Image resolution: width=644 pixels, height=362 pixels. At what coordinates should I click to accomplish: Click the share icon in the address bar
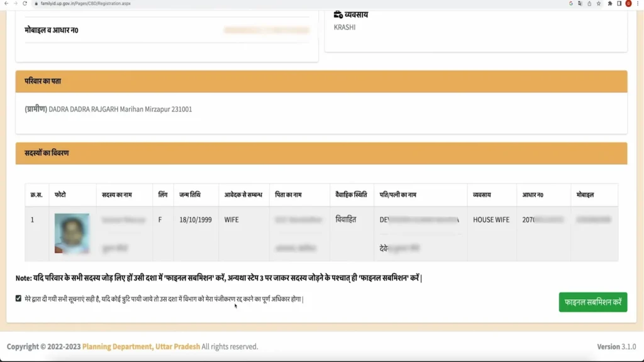coord(588,3)
